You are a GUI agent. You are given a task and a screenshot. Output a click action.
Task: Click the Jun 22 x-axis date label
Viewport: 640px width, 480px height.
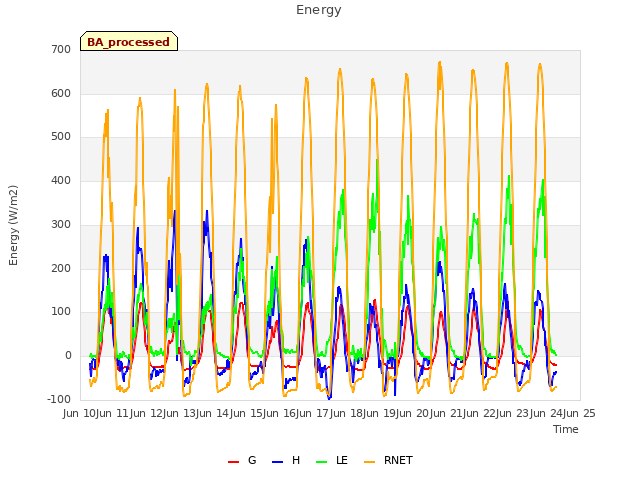click(480, 413)
